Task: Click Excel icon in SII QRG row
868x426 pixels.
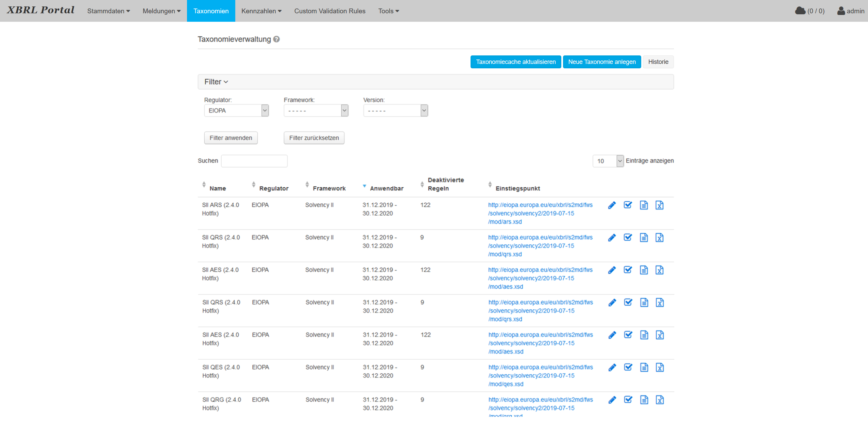Action: point(660,400)
